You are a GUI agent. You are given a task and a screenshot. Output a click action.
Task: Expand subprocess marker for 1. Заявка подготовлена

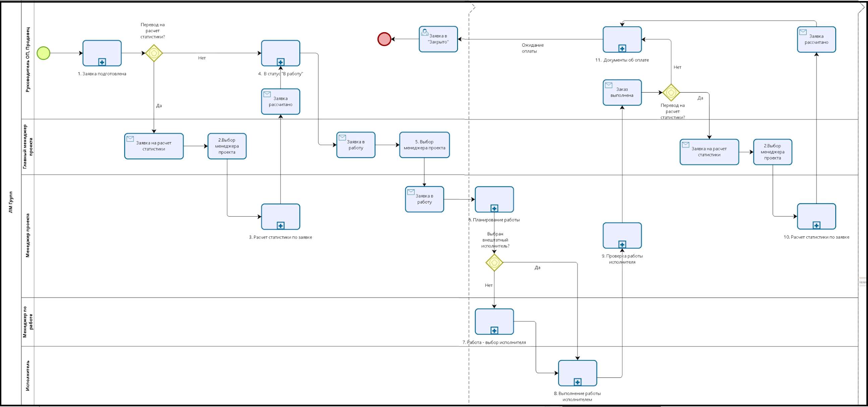point(102,62)
